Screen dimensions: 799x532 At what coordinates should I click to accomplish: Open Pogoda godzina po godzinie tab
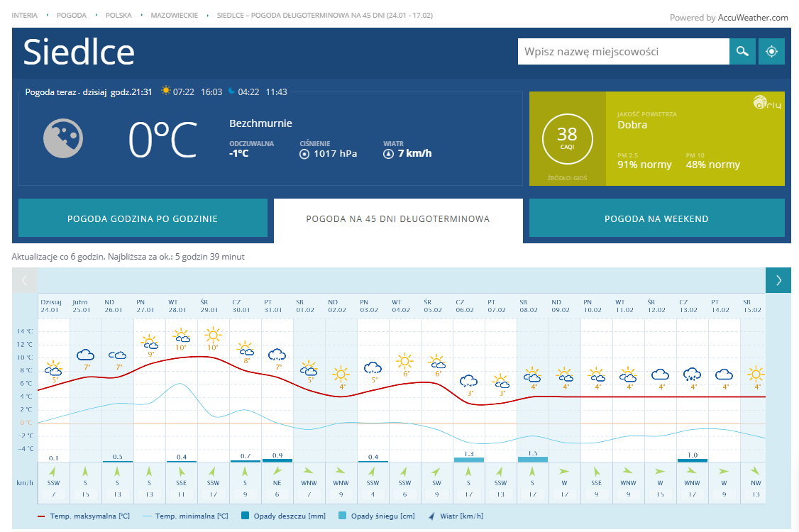(143, 218)
